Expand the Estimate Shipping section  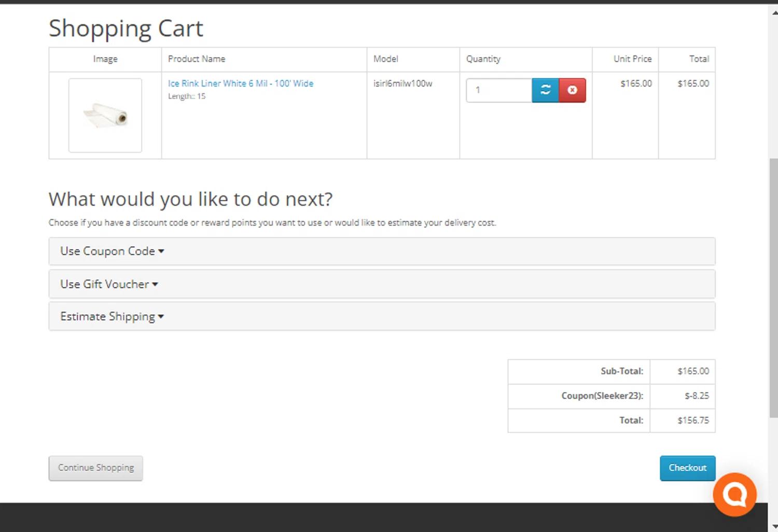pyautogui.click(x=112, y=317)
